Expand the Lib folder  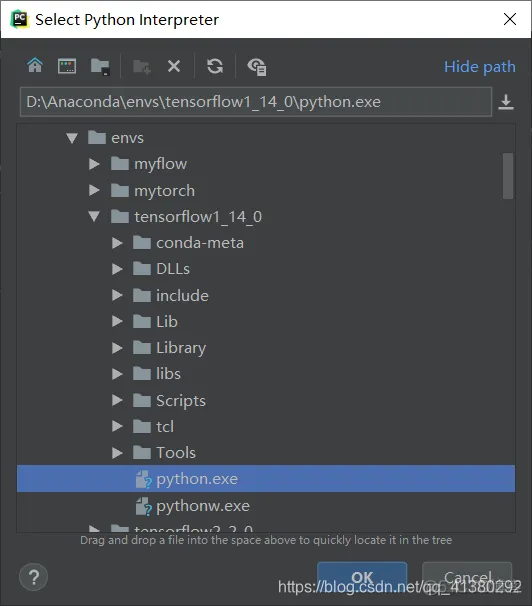(x=117, y=321)
